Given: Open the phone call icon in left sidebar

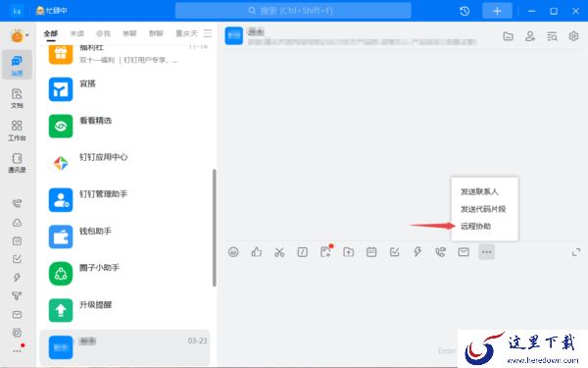Looking at the screenshot, I should tap(17, 204).
